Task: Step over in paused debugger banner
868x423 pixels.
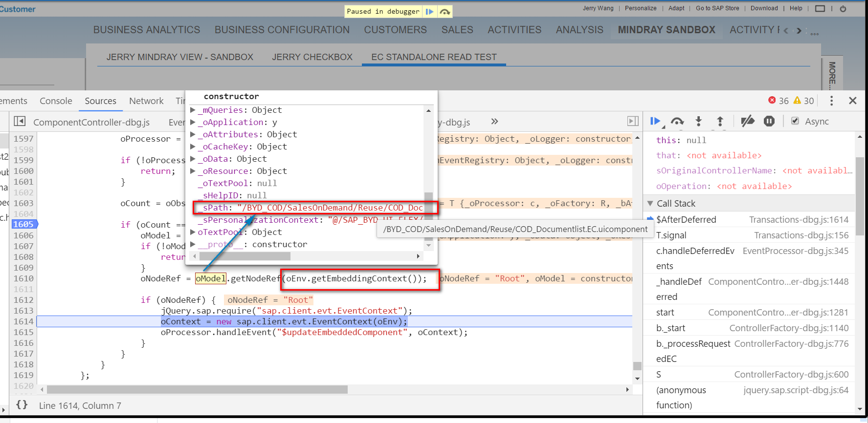Action: [445, 11]
